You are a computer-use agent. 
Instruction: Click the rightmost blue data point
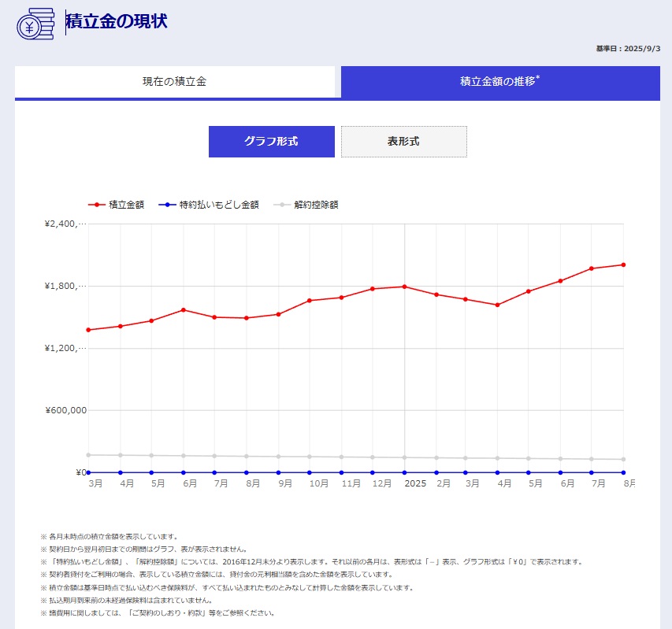(x=623, y=472)
